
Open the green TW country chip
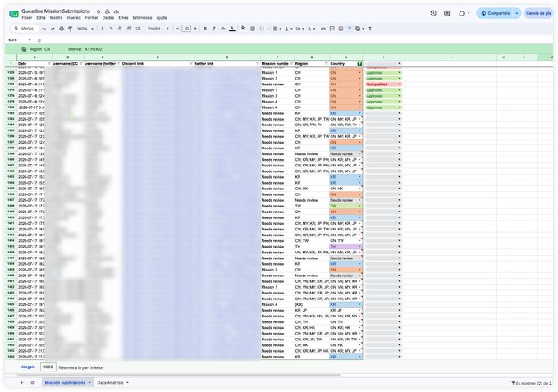pyautogui.click(x=345, y=206)
